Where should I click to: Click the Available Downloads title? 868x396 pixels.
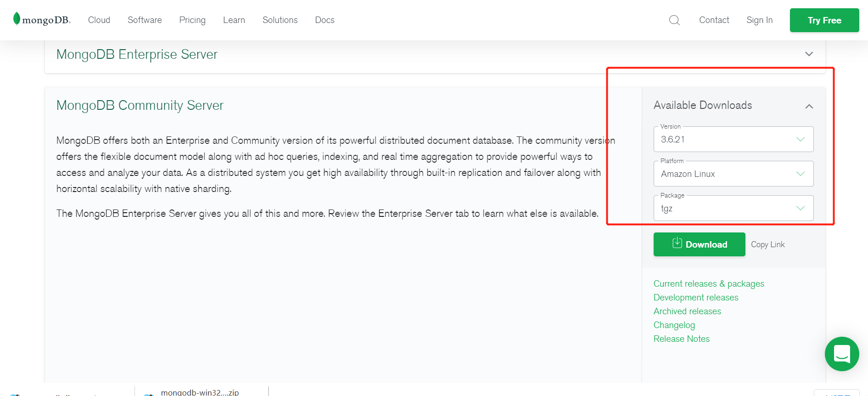coord(703,105)
